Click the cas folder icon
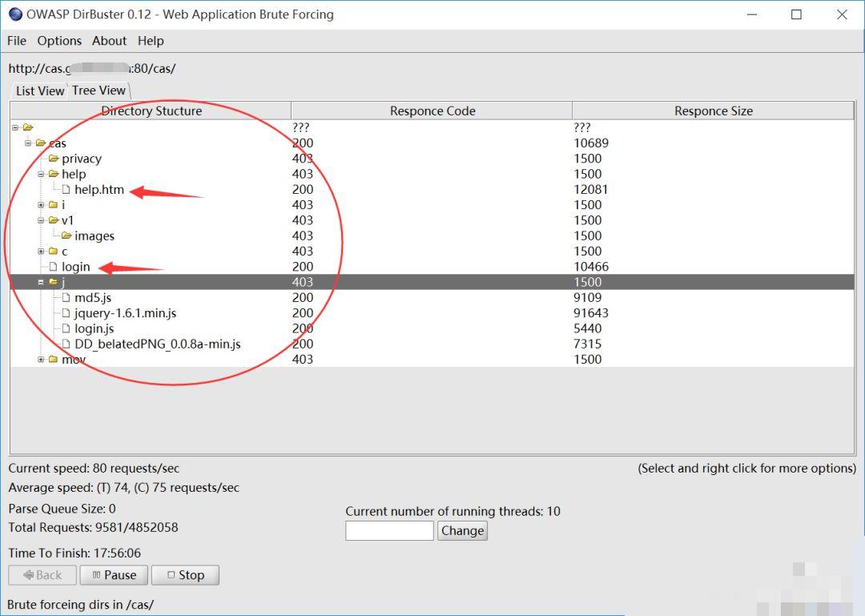The width and height of the screenshot is (865, 616). [x=41, y=143]
